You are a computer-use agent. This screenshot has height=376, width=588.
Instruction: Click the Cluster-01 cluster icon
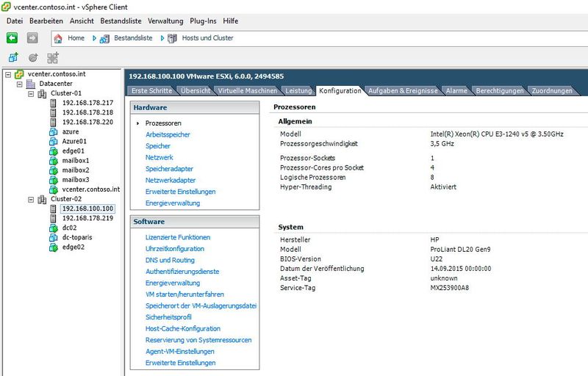(x=42, y=93)
